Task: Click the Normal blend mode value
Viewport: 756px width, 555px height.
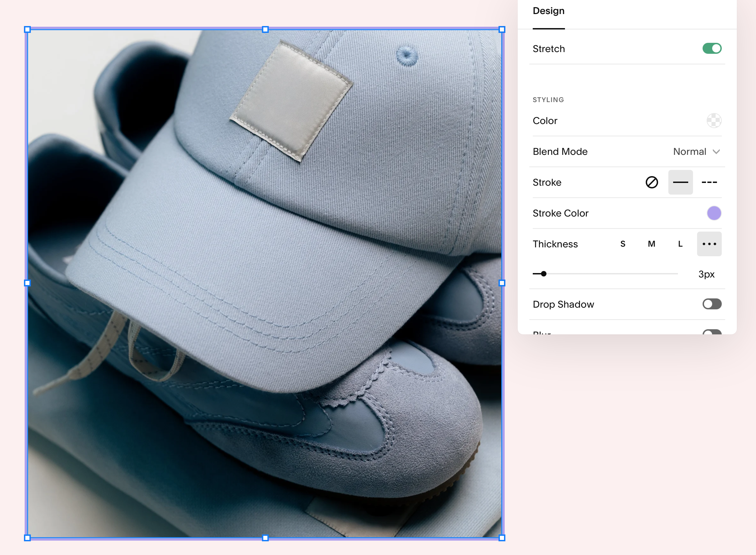Action: pos(689,152)
